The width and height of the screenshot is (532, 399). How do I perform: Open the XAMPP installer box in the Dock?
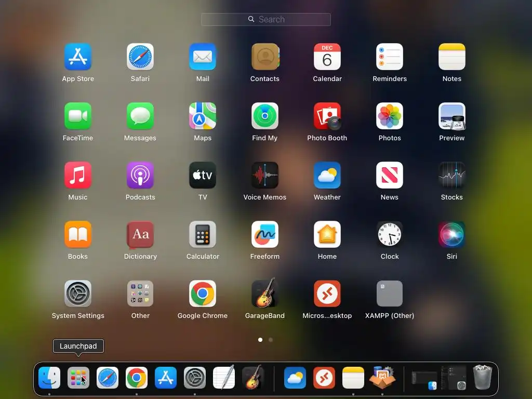[x=382, y=377]
